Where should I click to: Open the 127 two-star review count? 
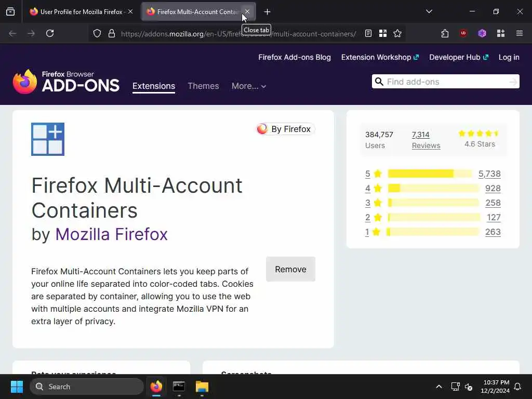click(x=494, y=218)
